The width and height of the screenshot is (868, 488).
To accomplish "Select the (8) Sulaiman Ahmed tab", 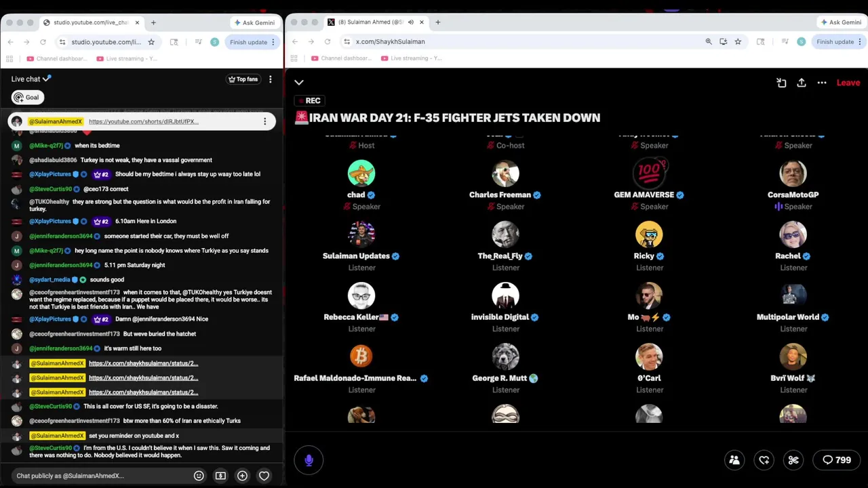I will tap(377, 22).
